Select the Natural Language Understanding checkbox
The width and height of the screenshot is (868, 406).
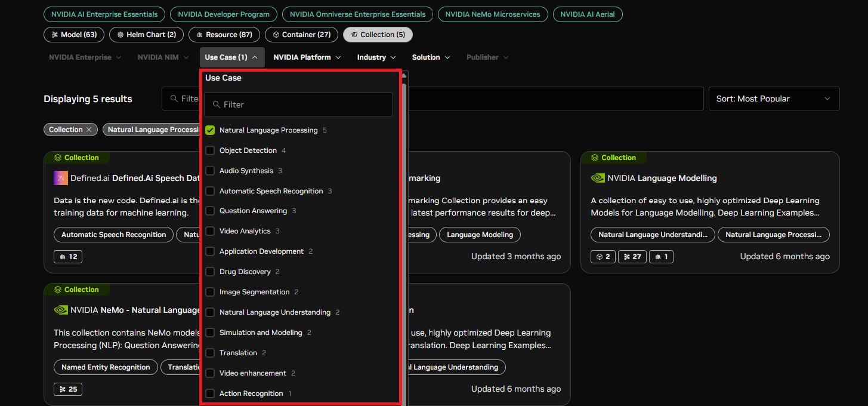click(x=210, y=312)
